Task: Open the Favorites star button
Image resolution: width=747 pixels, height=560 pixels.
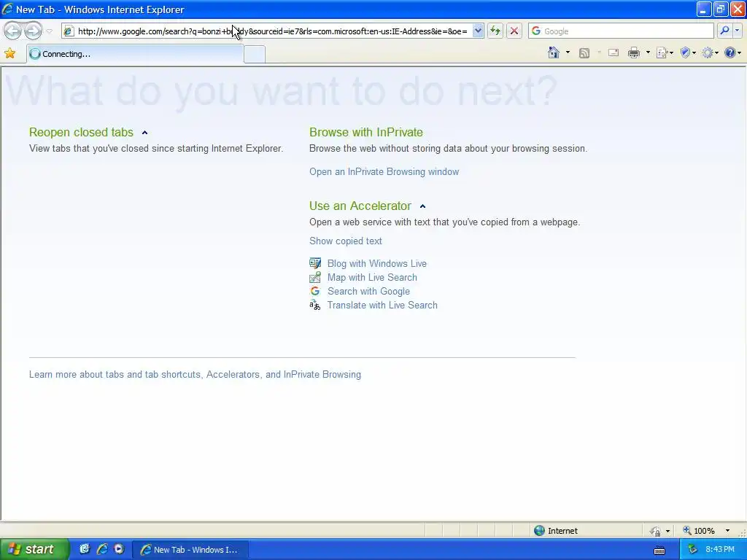Action: pyautogui.click(x=9, y=53)
